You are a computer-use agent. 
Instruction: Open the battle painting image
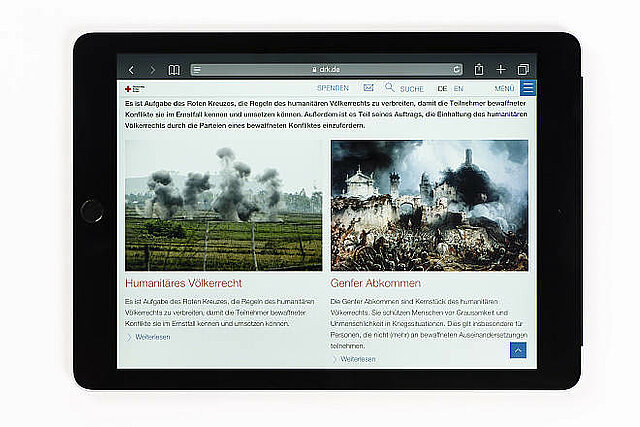click(x=429, y=205)
